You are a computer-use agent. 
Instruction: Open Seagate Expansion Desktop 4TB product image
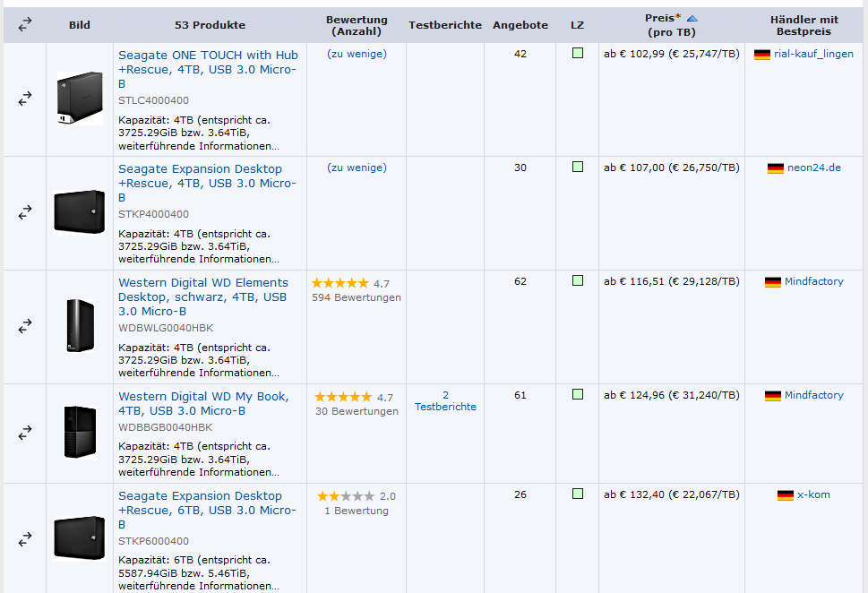point(79,212)
